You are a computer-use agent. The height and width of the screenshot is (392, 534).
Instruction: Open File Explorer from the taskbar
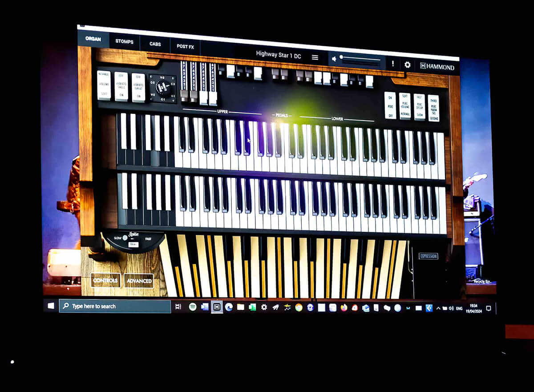241,307
